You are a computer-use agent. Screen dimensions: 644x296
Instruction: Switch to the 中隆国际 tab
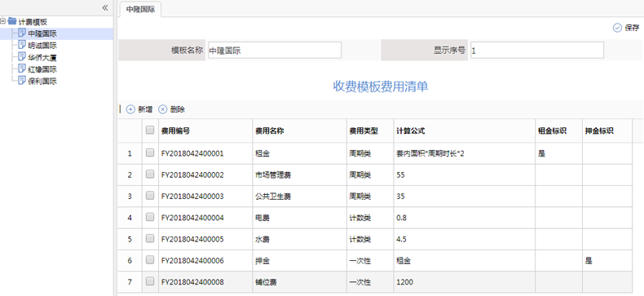click(140, 10)
